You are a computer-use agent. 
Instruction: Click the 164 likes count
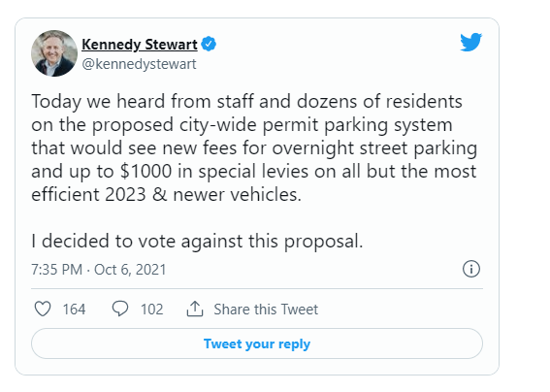(x=74, y=310)
